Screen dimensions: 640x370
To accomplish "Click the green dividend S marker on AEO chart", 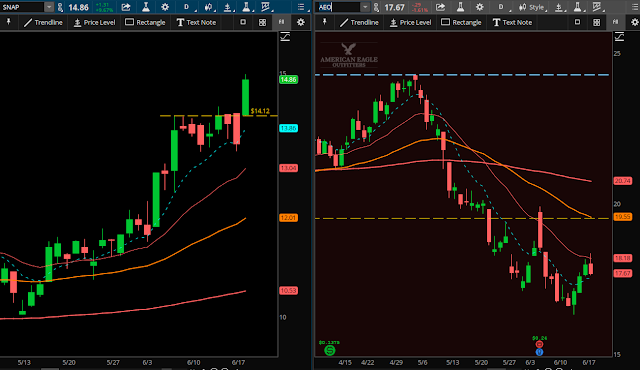I will point(329,350).
